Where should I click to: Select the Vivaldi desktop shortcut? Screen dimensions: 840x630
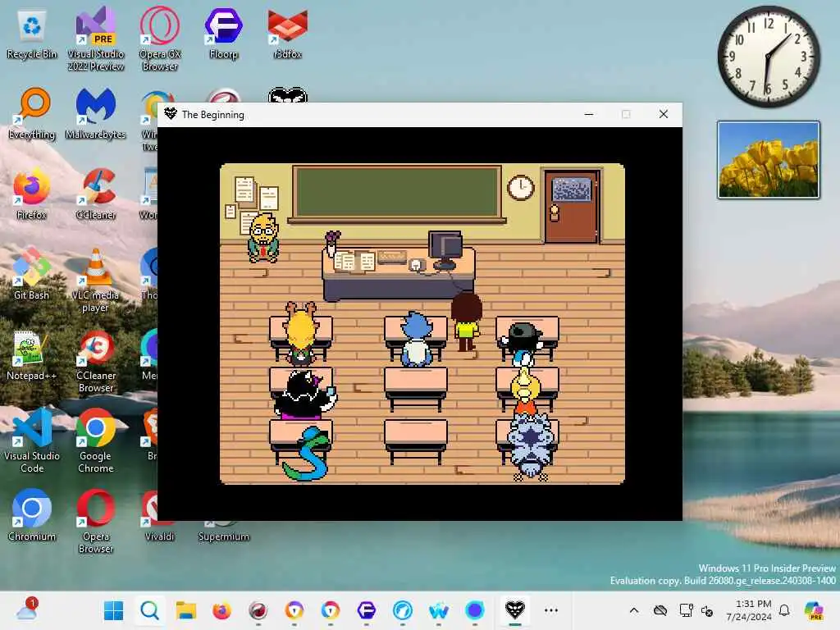coord(159,515)
